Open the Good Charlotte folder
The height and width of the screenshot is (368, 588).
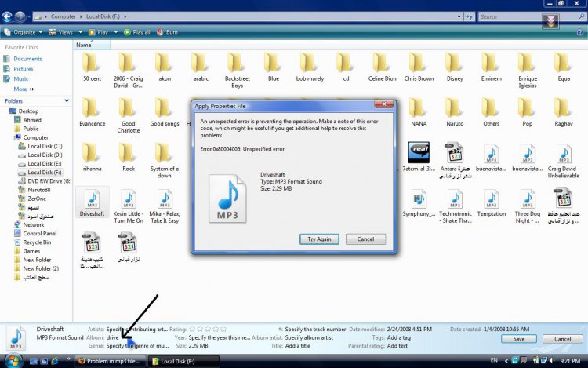tap(129, 116)
